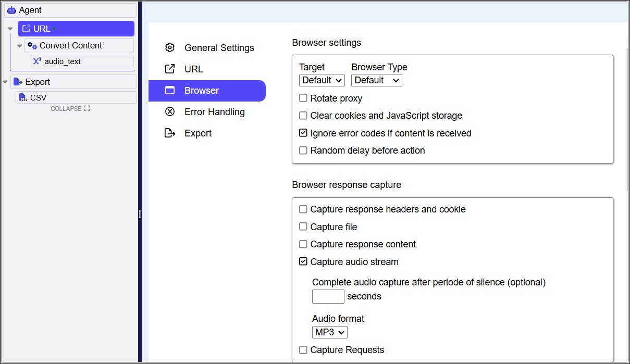Click the Export arrow icon in settings nav
The width and height of the screenshot is (630, 364).
[170, 133]
